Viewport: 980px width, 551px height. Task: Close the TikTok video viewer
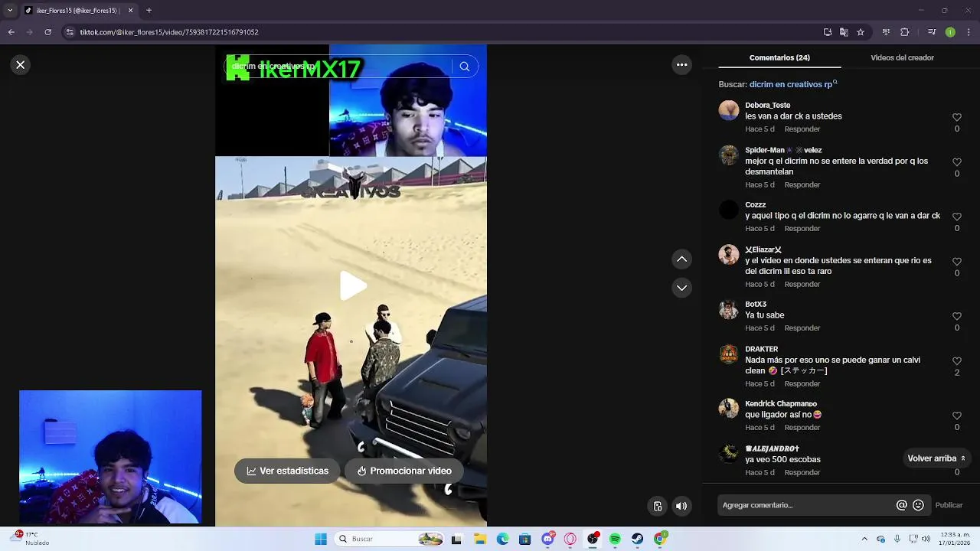coord(21,65)
